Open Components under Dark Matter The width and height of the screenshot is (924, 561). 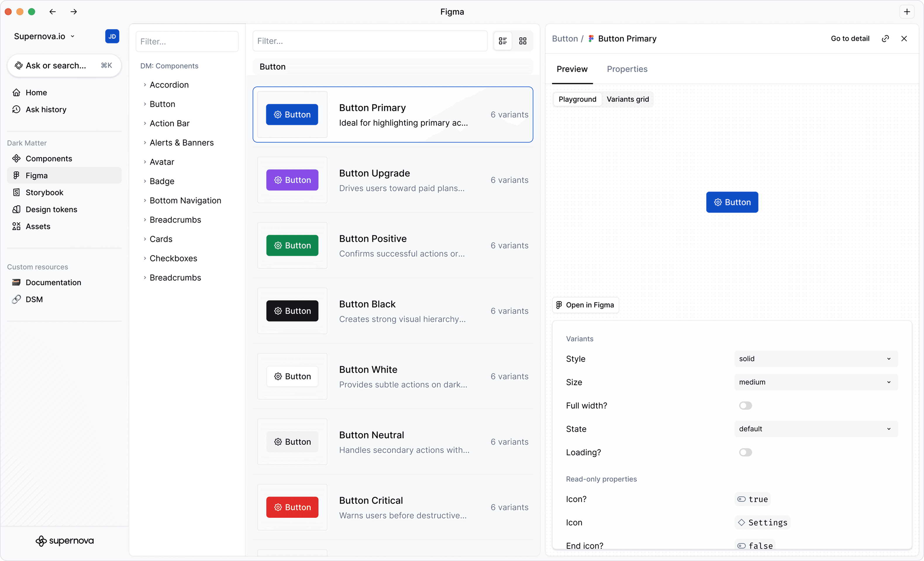(64, 159)
